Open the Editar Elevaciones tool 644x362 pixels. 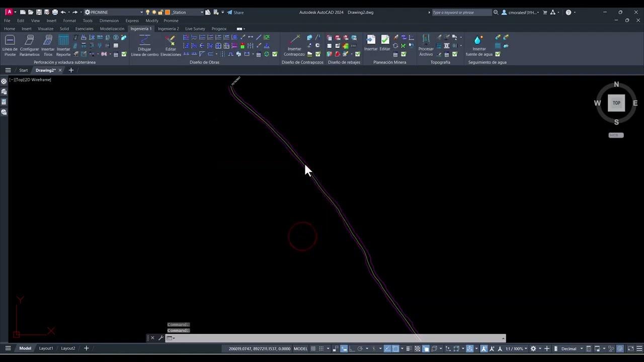[171, 45]
